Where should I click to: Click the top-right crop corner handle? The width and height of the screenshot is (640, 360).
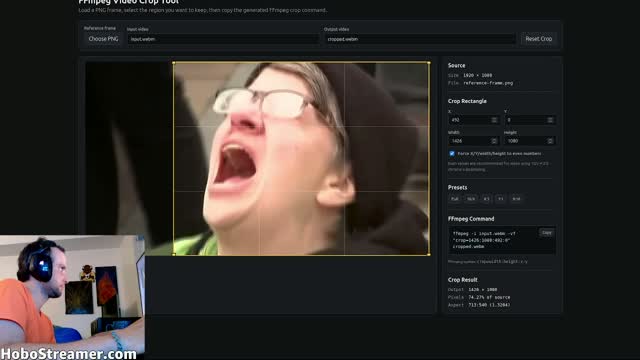coord(429,63)
